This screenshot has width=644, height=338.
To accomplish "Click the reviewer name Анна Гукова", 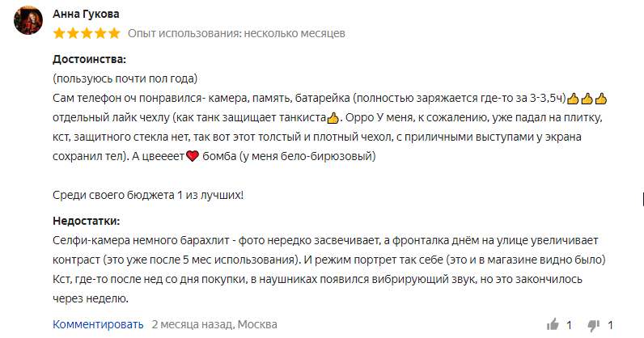I will (x=86, y=14).
